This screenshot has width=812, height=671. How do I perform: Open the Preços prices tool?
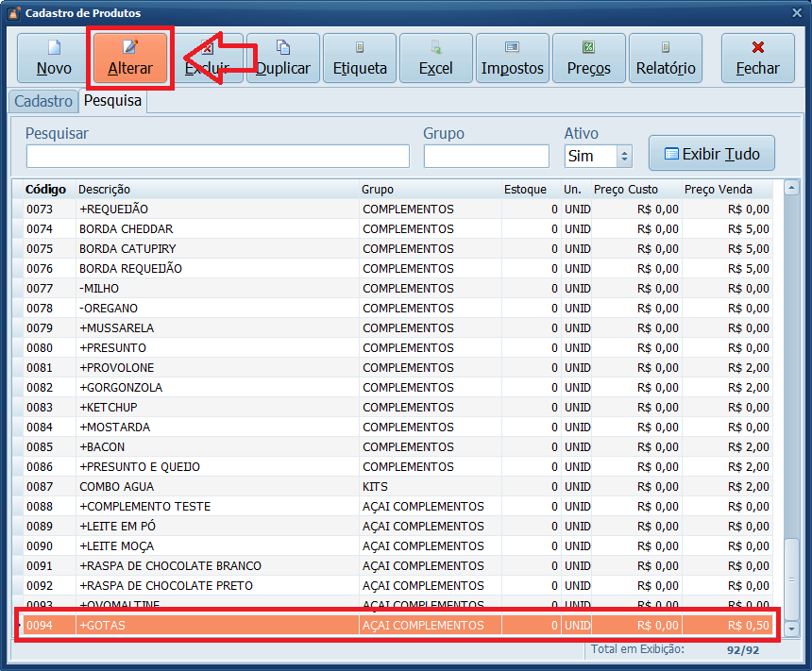click(589, 59)
